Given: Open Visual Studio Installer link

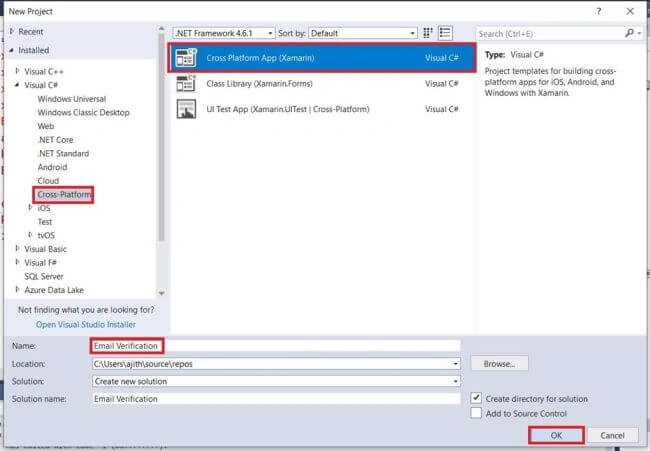Looking at the screenshot, I should (86, 325).
